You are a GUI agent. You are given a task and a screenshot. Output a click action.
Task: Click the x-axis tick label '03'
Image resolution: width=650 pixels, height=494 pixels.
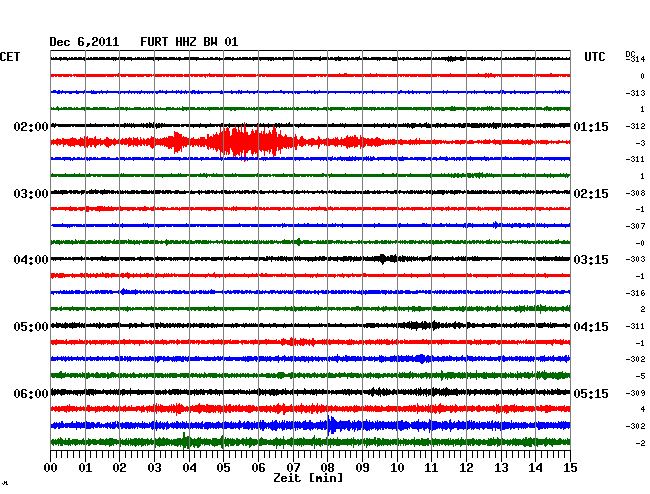pyautogui.click(x=155, y=468)
